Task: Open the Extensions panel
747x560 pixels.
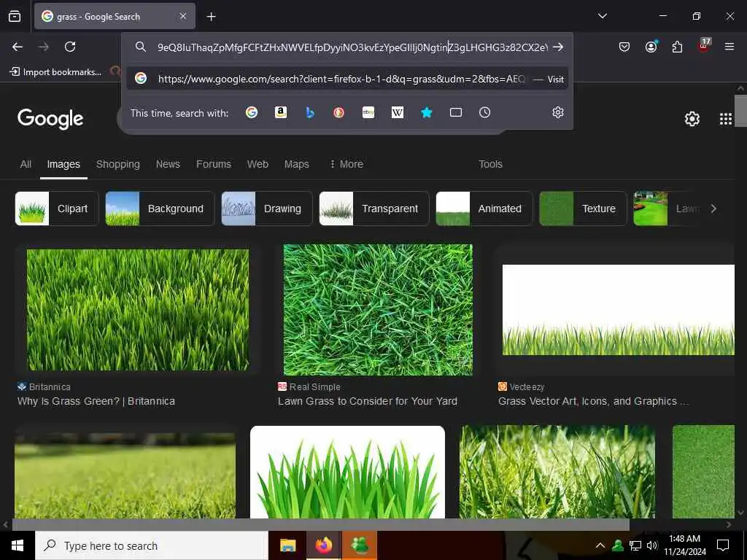Action: pos(677,47)
